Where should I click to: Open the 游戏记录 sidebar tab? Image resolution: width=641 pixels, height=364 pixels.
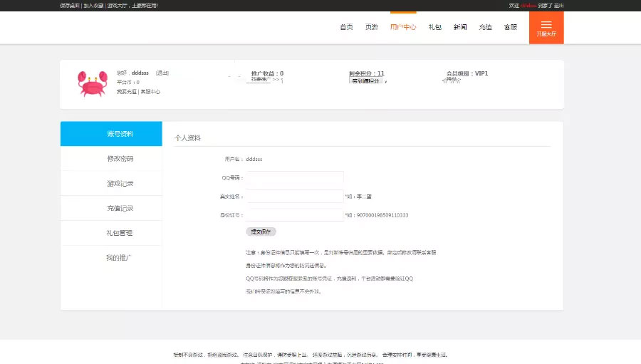pyautogui.click(x=112, y=184)
